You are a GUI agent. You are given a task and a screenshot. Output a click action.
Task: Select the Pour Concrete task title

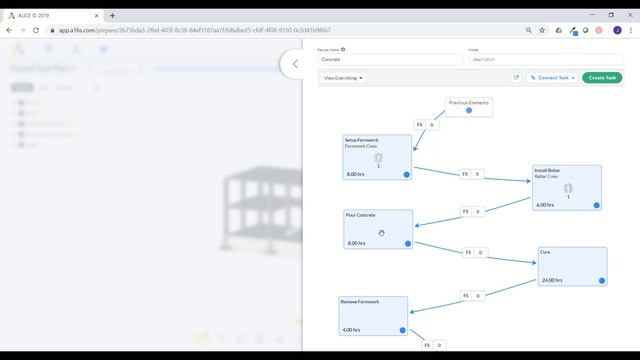[x=360, y=215]
